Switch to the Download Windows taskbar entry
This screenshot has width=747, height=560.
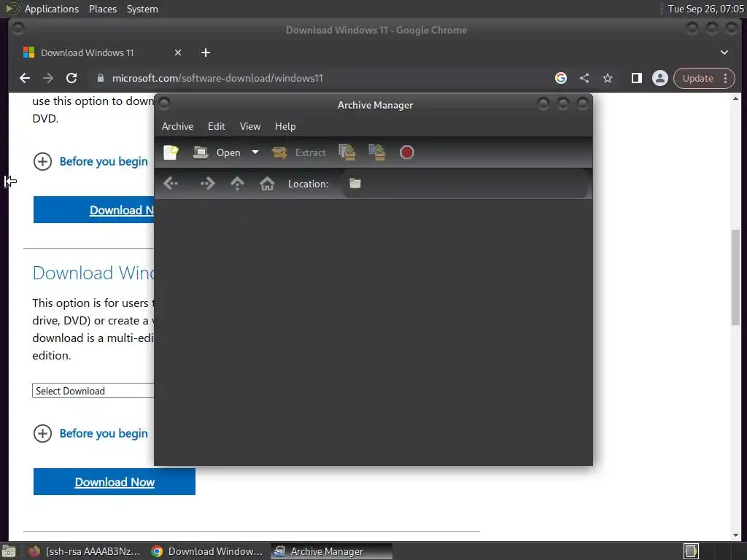[206, 551]
